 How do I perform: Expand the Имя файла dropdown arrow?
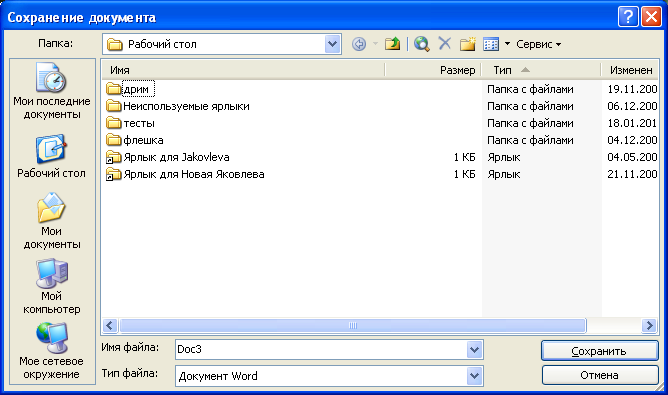coord(475,350)
